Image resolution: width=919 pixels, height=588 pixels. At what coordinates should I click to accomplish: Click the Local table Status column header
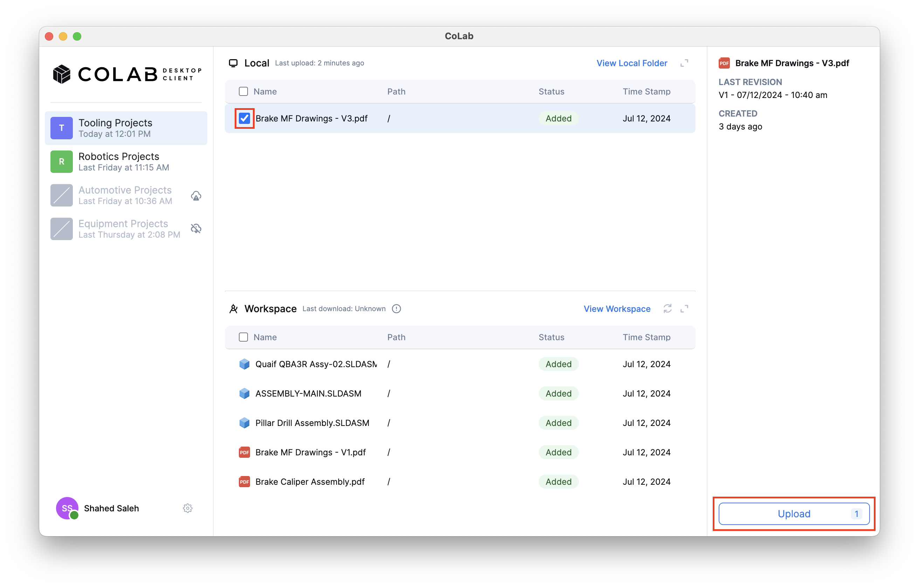(x=551, y=91)
